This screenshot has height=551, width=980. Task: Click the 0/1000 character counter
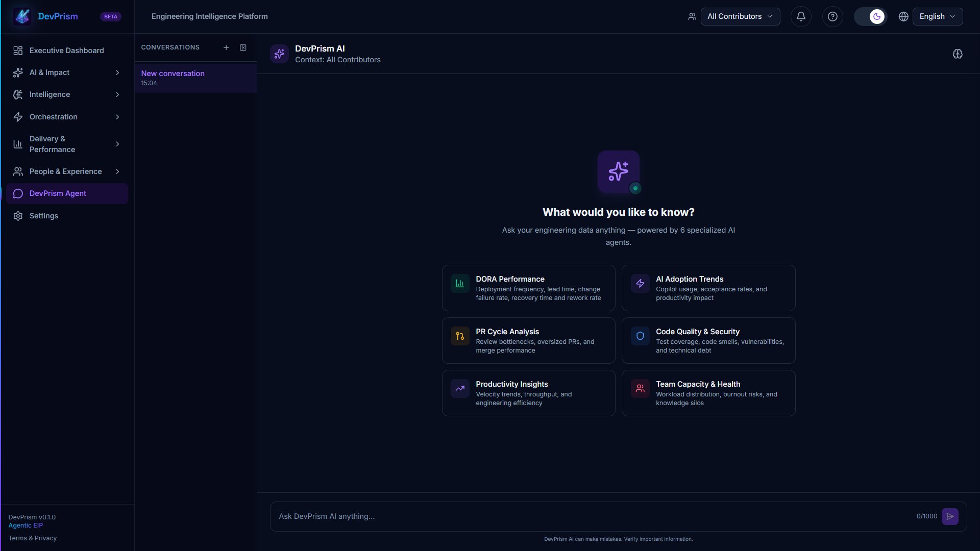(x=926, y=516)
